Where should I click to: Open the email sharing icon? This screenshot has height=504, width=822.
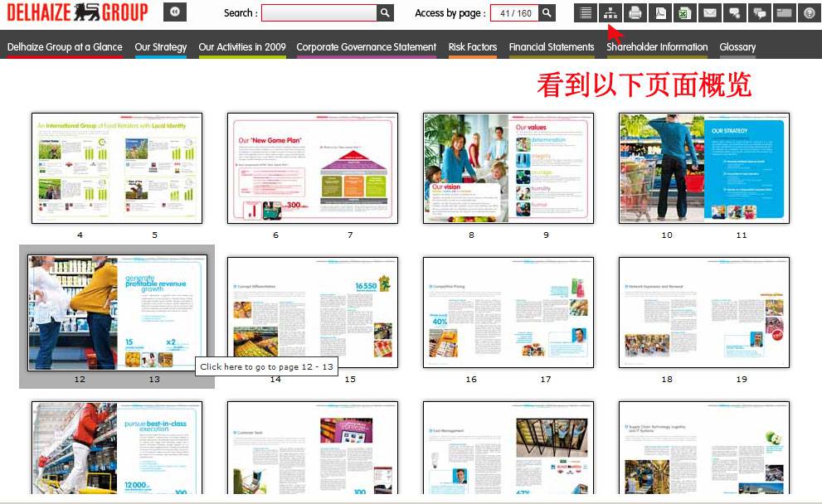708,12
